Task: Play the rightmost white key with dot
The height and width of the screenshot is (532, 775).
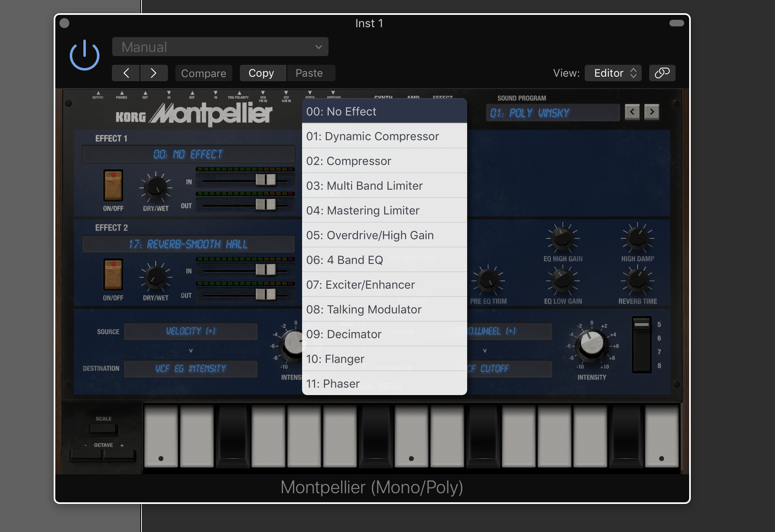Action: click(662, 435)
